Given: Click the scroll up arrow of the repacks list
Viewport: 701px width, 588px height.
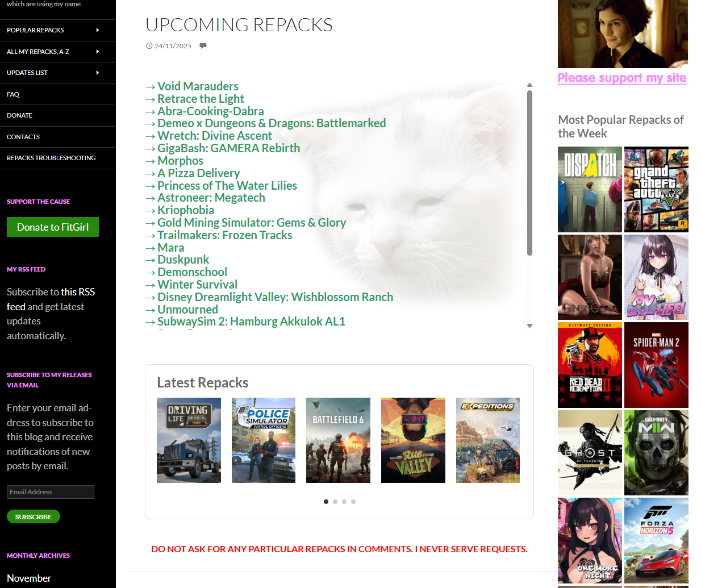Looking at the screenshot, I should [529, 85].
